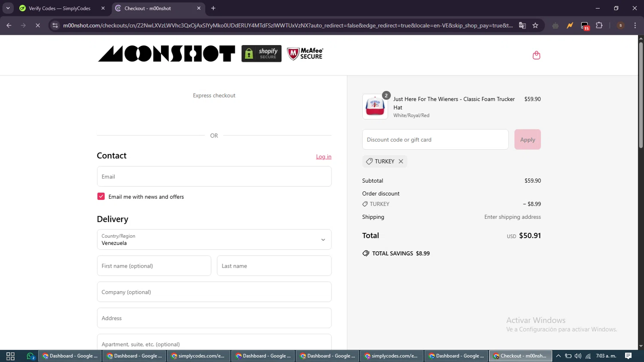Viewport: 644px width, 362px height.
Task: Click the taskbar clock showing 7:03 a. m.
Action: click(x=606, y=356)
